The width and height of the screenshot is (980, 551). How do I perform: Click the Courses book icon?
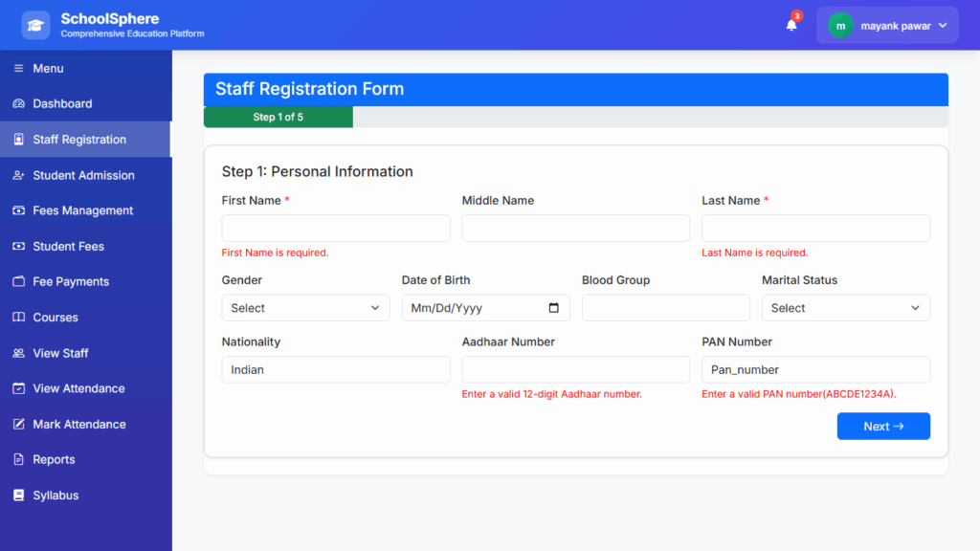[18, 318]
